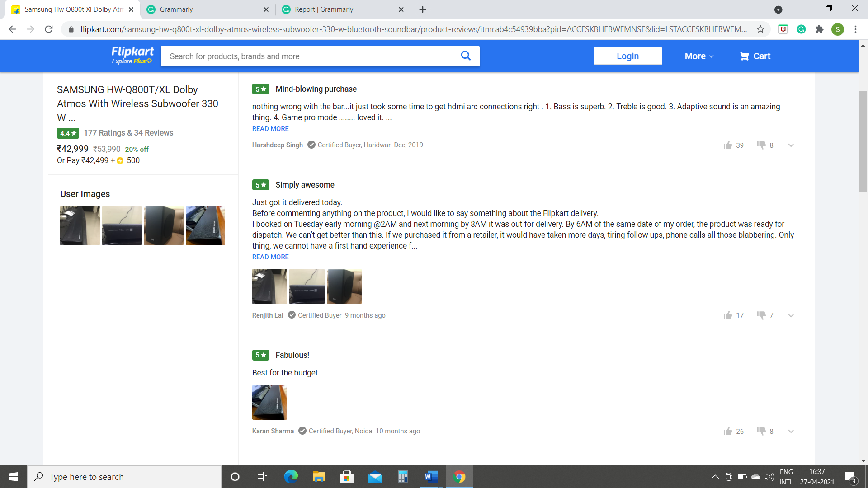Screen dimensions: 868x488
Task: Dislike Harshdeep Singh's review
Action: pyautogui.click(x=761, y=145)
